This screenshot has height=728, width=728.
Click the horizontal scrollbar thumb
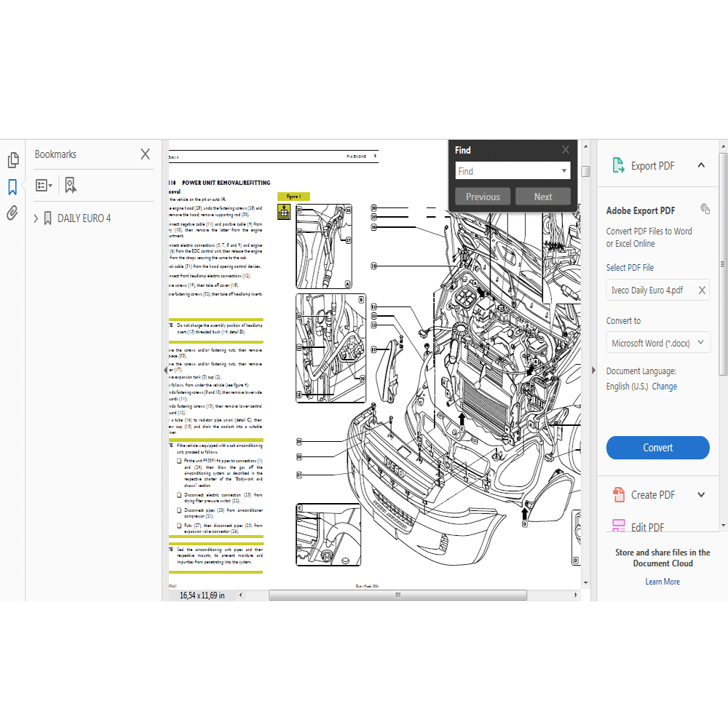click(x=398, y=596)
